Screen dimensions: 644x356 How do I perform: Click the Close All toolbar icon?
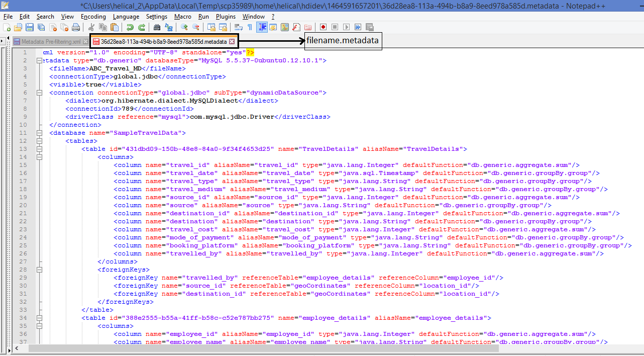[x=64, y=27]
